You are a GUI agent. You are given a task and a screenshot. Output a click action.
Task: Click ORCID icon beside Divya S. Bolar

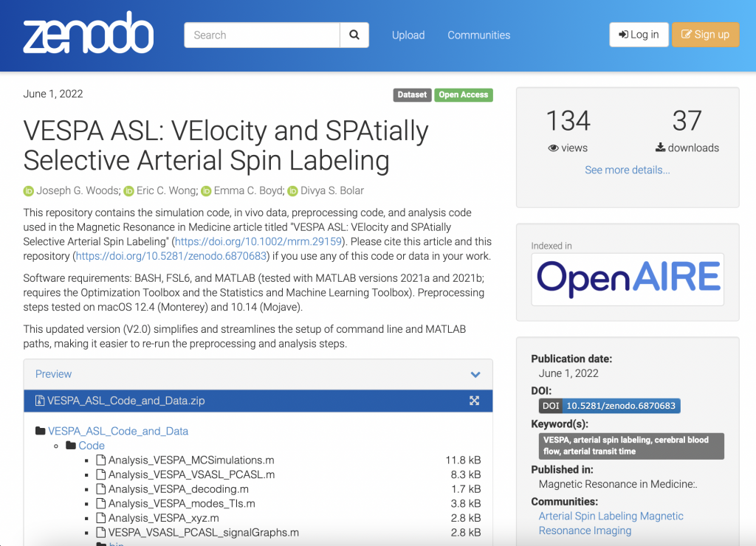[x=292, y=191]
